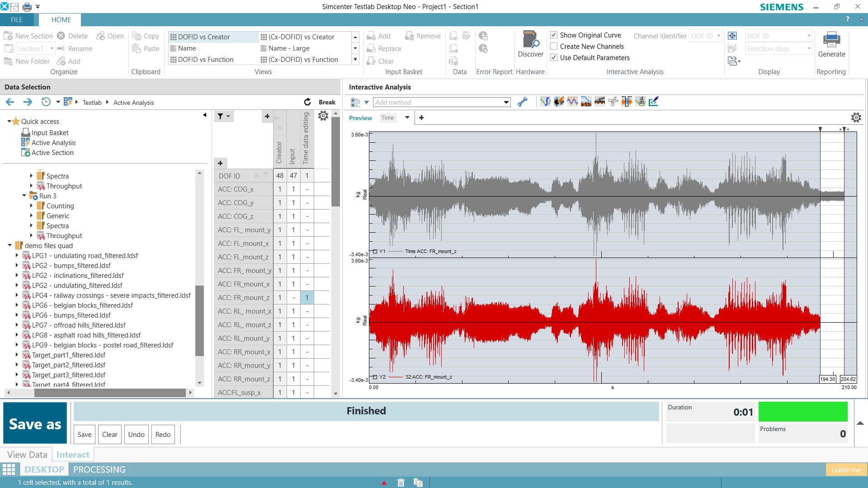Viewport: 868px width, 488px height.
Task: Click the save icon in title bar
Action: pos(15,7)
